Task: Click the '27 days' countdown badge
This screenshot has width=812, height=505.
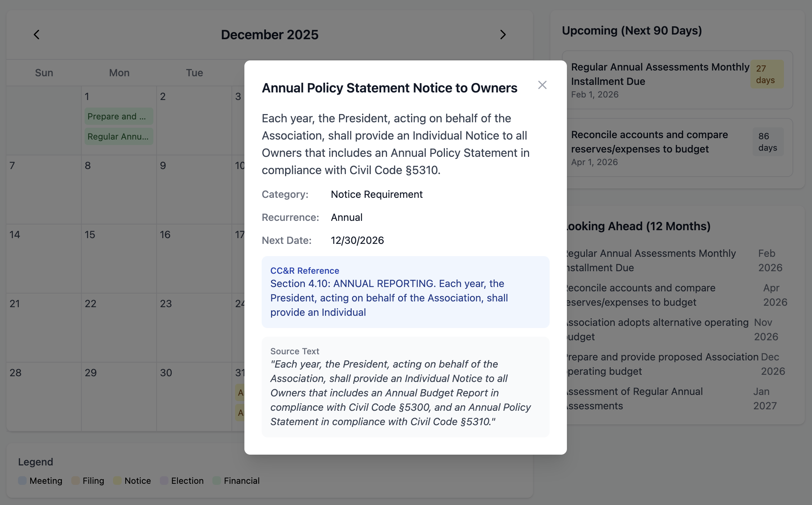Action: (766, 74)
